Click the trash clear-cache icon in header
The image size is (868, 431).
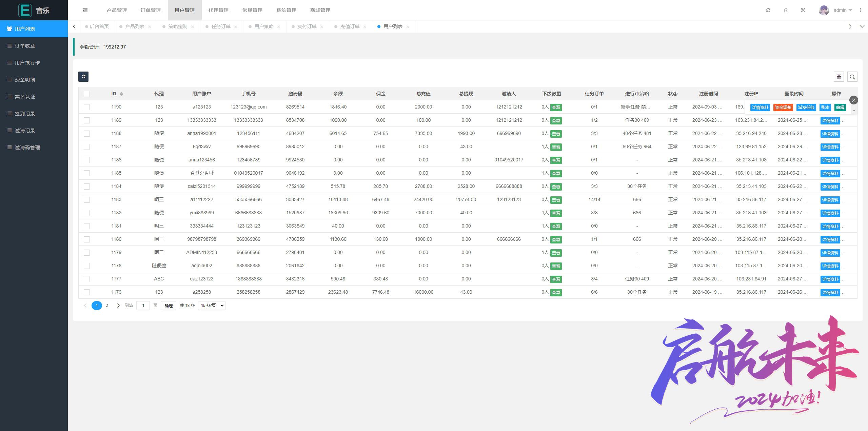[786, 10]
